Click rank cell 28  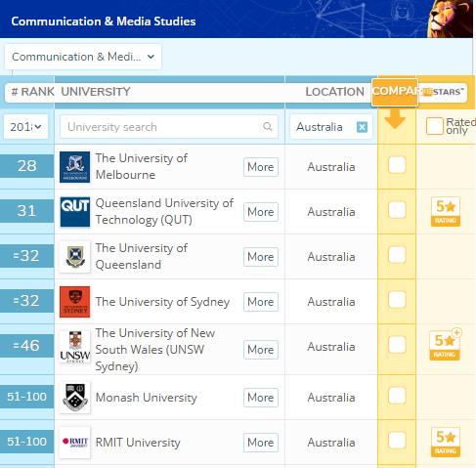point(26,166)
